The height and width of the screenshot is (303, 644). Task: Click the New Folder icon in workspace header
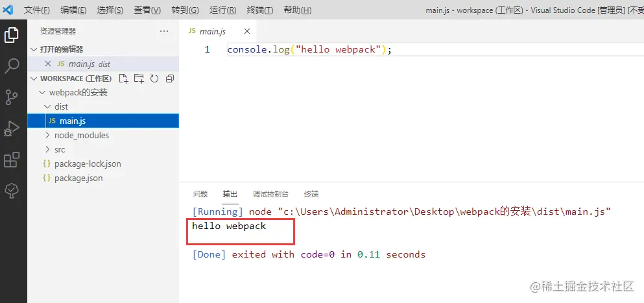139,79
